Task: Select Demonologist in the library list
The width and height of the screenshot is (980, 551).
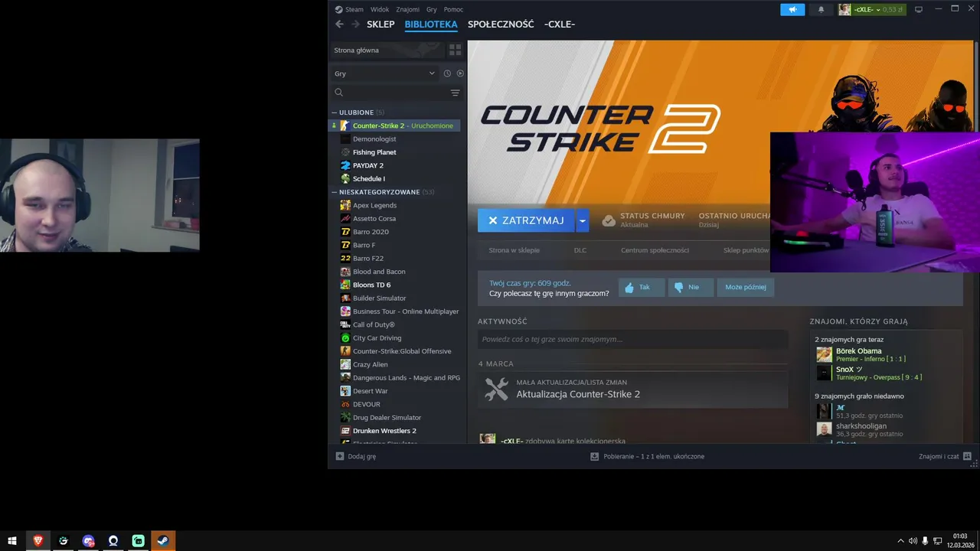Action: [x=374, y=139]
